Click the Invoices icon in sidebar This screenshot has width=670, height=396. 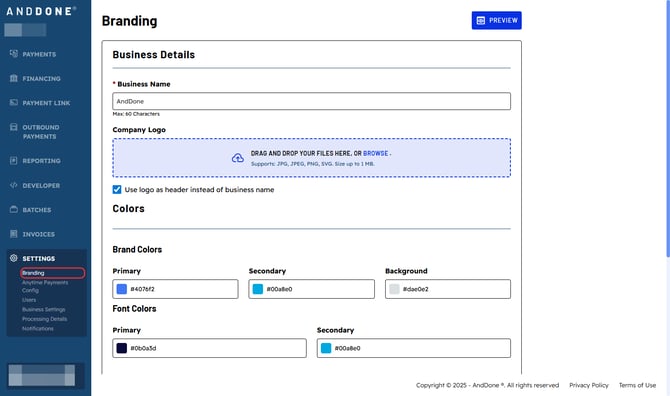pos(14,234)
